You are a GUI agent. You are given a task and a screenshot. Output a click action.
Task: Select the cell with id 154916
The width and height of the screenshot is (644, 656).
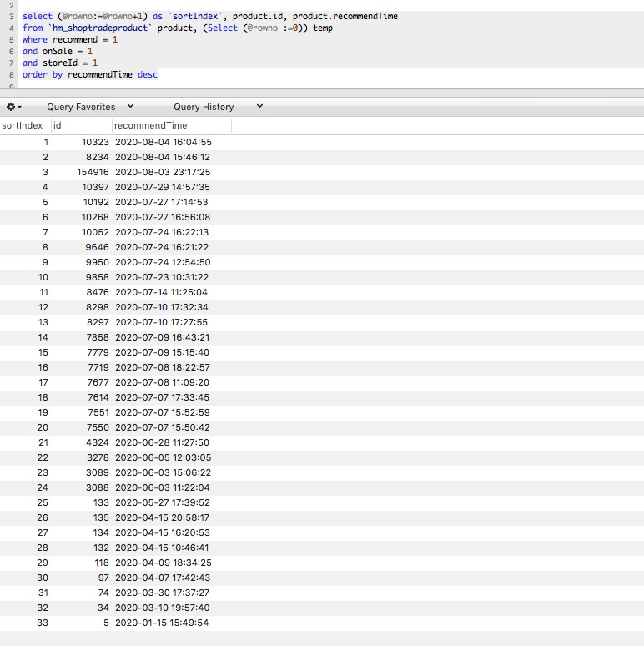click(93, 172)
